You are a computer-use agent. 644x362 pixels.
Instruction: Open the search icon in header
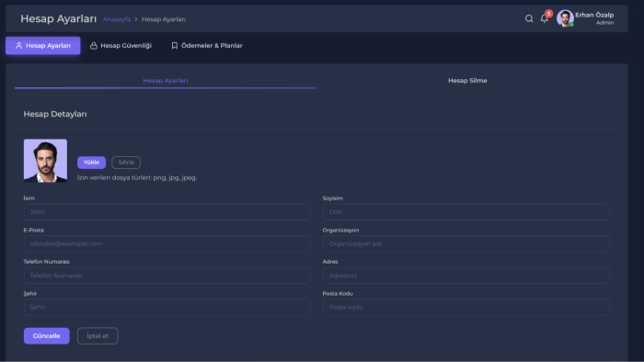click(x=529, y=18)
